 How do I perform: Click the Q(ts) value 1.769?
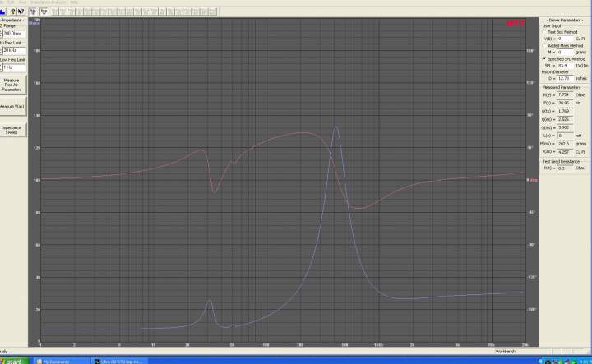click(565, 111)
